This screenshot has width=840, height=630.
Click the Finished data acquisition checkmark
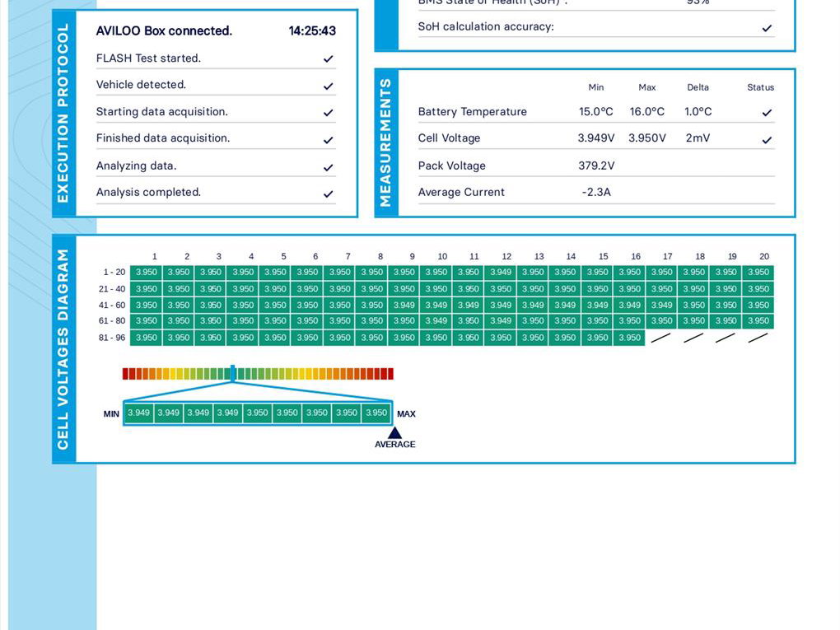point(328,139)
